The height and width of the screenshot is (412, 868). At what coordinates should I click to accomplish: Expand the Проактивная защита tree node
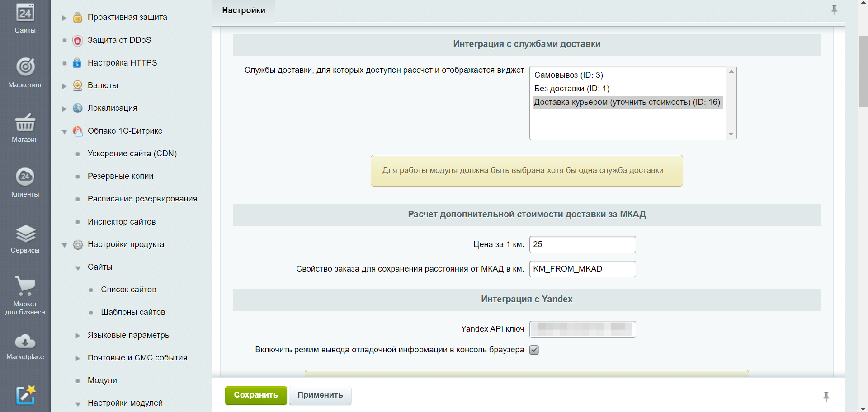tap(64, 18)
